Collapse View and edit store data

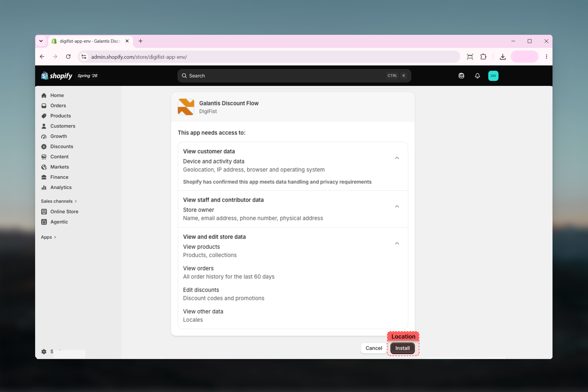coord(397,243)
